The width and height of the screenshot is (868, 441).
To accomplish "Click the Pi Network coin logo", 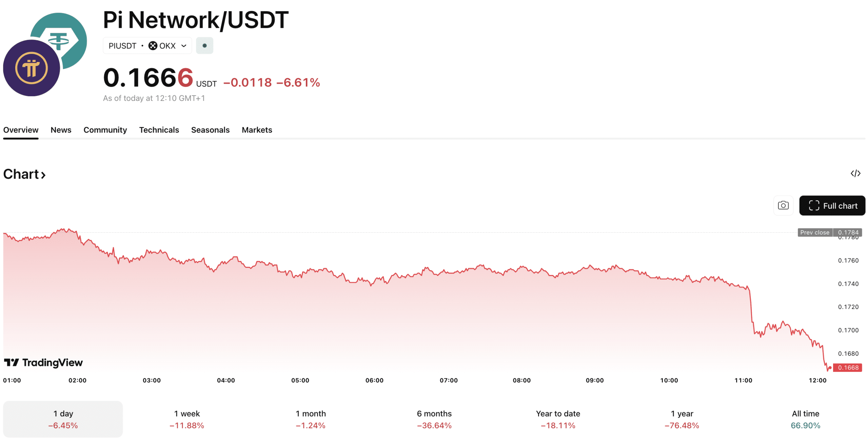I will click(x=32, y=68).
